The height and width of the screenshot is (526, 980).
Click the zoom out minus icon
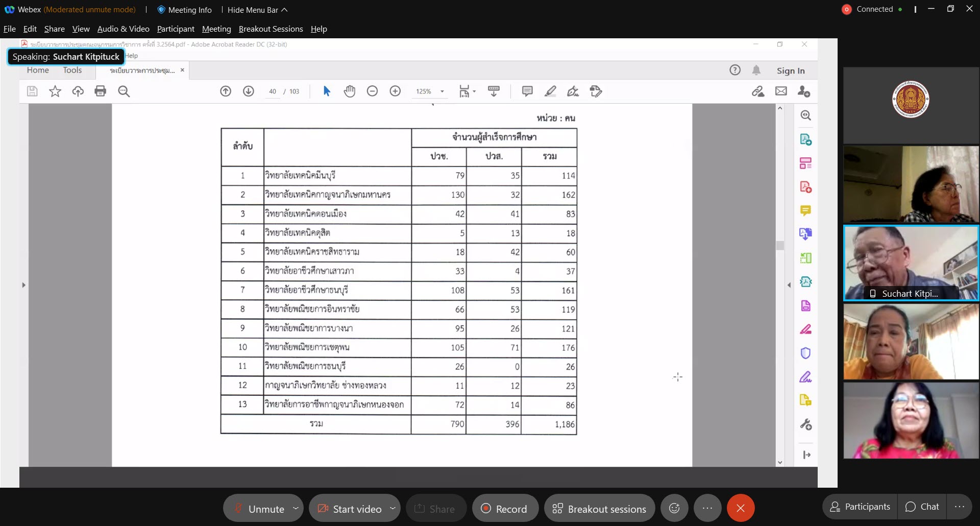tap(373, 91)
